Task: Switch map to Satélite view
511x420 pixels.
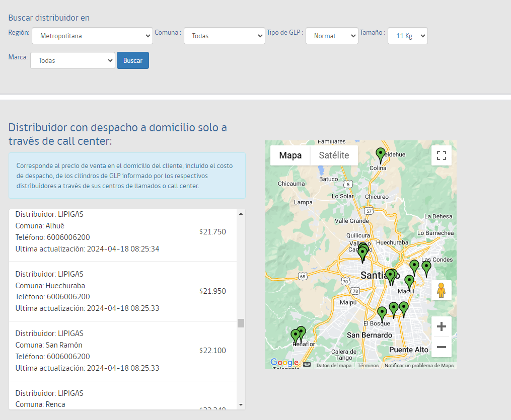Action: pos(334,155)
